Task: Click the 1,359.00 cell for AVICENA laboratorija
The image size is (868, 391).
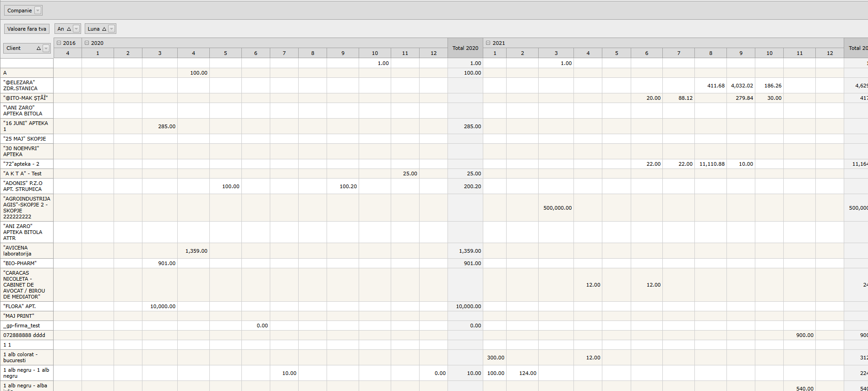Action: pos(196,251)
